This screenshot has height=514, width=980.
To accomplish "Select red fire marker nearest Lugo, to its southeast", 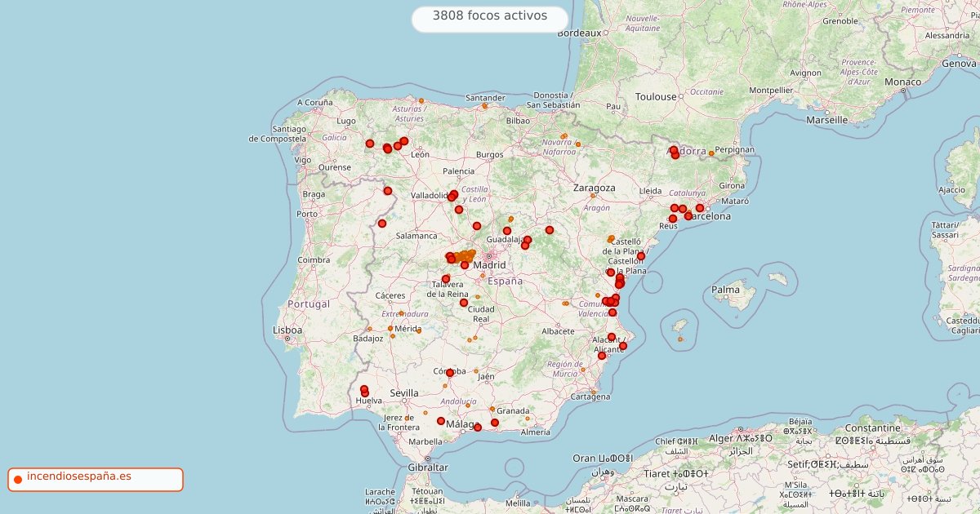I will 370,144.
